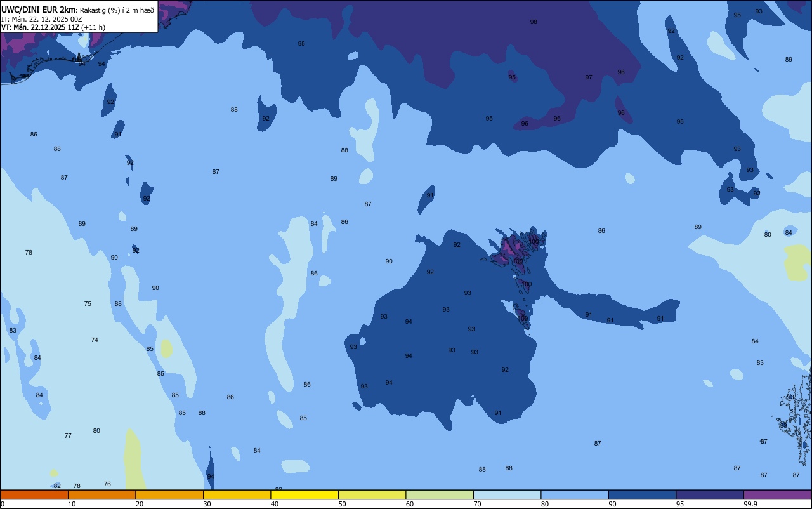Screen dimensions: 812x509
Task: Click the 70–80 pale blue legend swatch
Action: 507,494
